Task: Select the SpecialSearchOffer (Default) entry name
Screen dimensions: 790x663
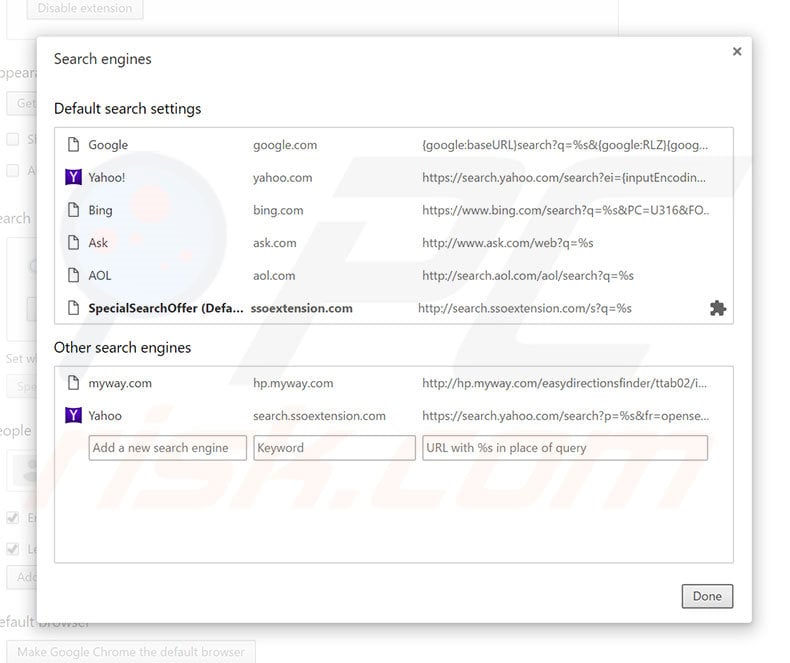Action: [x=166, y=308]
